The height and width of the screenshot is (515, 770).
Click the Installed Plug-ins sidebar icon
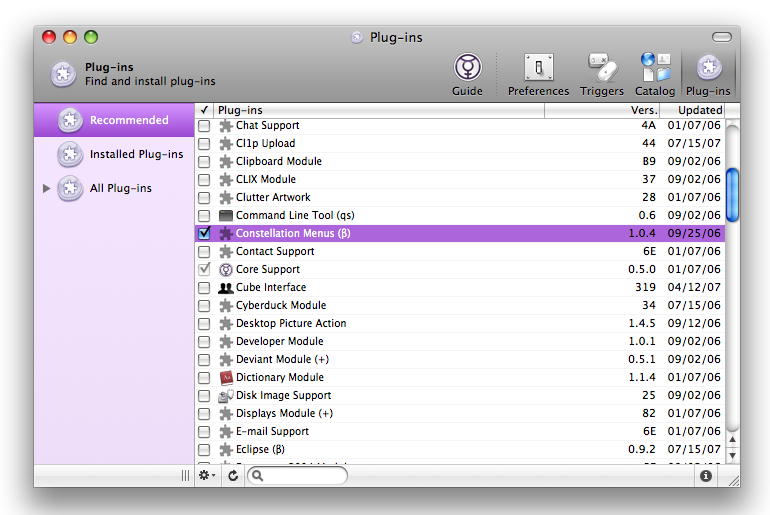pyautogui.click(x=70, y=154)
